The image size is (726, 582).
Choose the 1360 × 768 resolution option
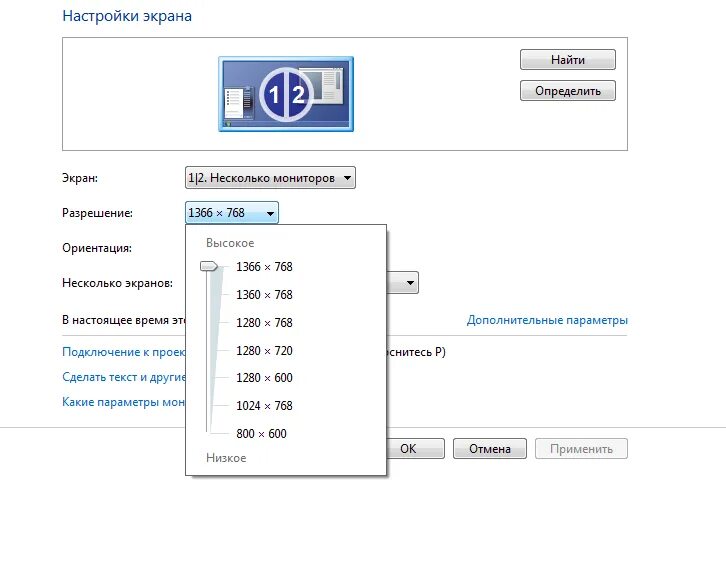click(264, 294)
